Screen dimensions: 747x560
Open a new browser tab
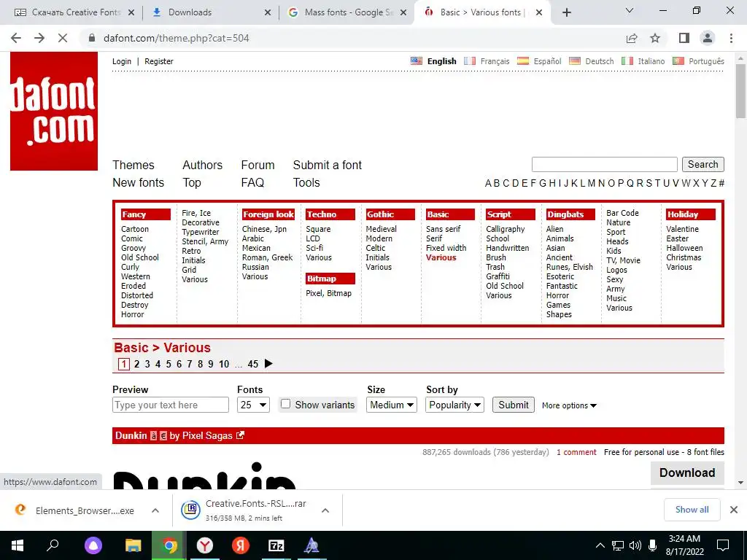pos(566,12)
